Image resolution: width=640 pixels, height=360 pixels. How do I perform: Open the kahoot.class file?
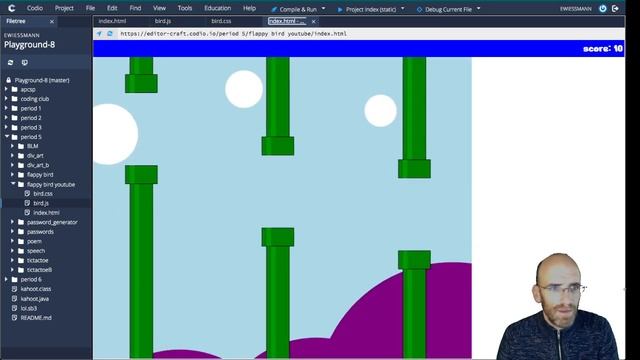(36, 289)
